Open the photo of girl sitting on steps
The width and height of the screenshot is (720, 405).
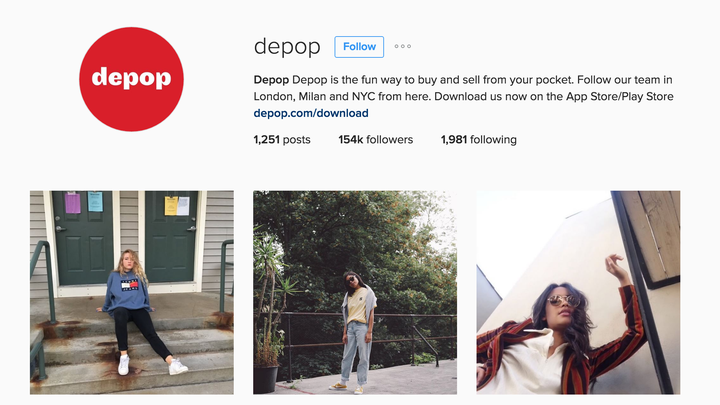point(132,292)
